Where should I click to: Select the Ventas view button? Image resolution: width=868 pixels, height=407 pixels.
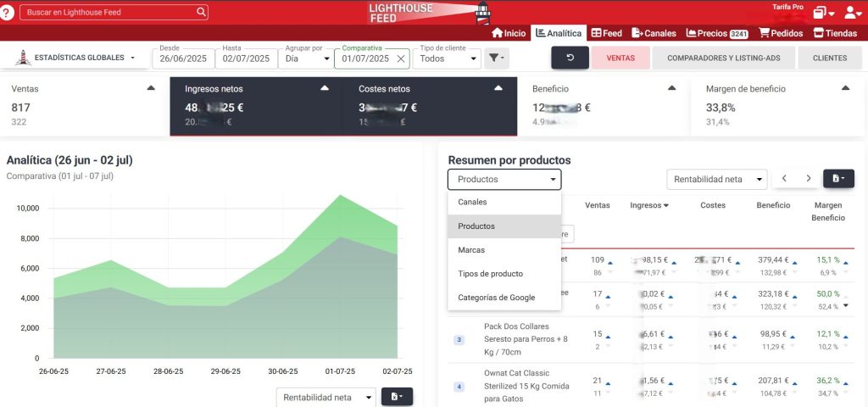(x=620, y=58)
